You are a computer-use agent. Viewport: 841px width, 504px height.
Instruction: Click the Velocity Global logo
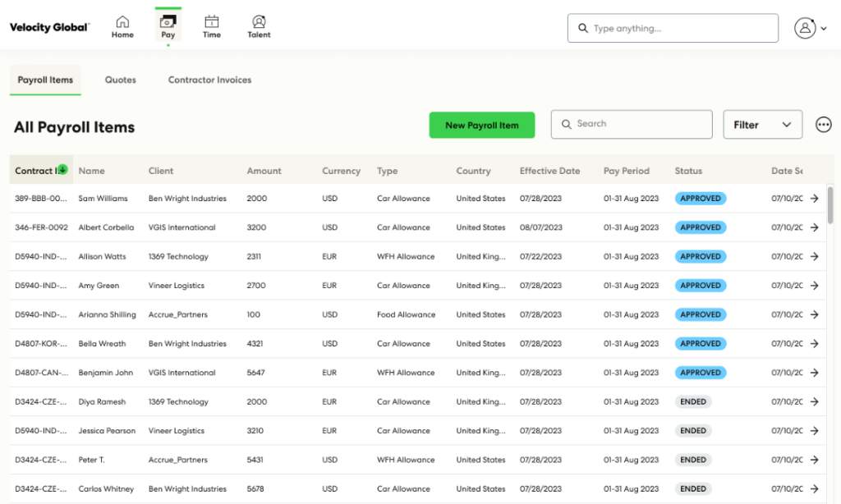[x=49, y=27]
